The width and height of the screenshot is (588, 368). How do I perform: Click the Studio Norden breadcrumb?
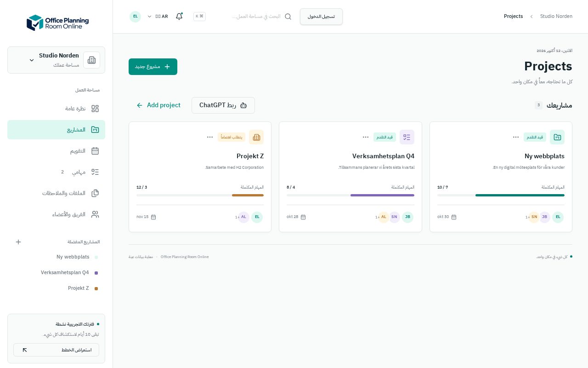pyautogui.click(x=556, y=17)
